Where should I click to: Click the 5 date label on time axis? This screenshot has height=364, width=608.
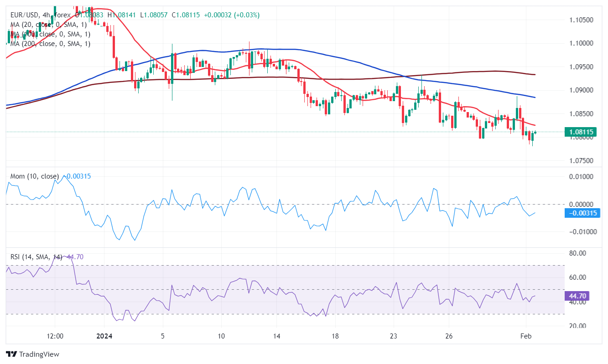(162, 336)
